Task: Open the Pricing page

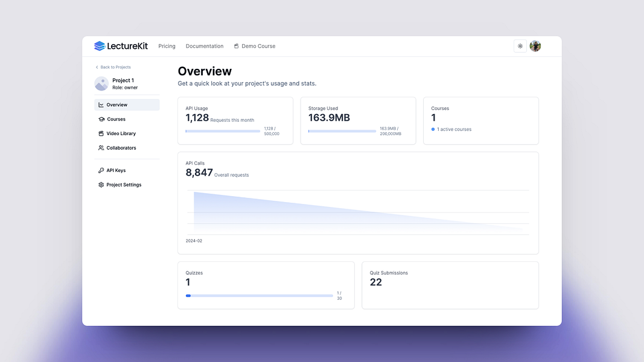Action: (x=167, y=46)
